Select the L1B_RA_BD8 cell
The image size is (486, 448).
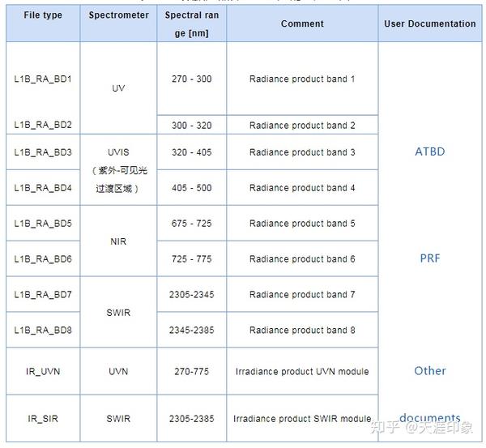coord(43,331)
